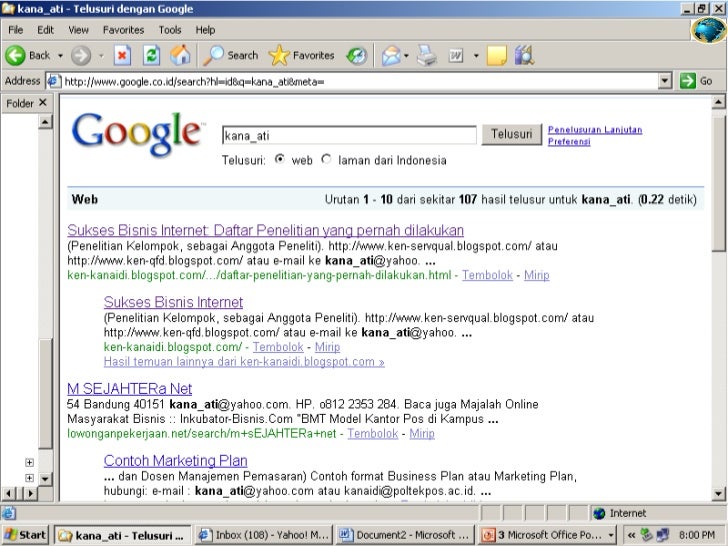Image resolution: width=728 pixels, height=546 pixels.
Task: Edit page with the Word icon
Action: tap(456, 56)
